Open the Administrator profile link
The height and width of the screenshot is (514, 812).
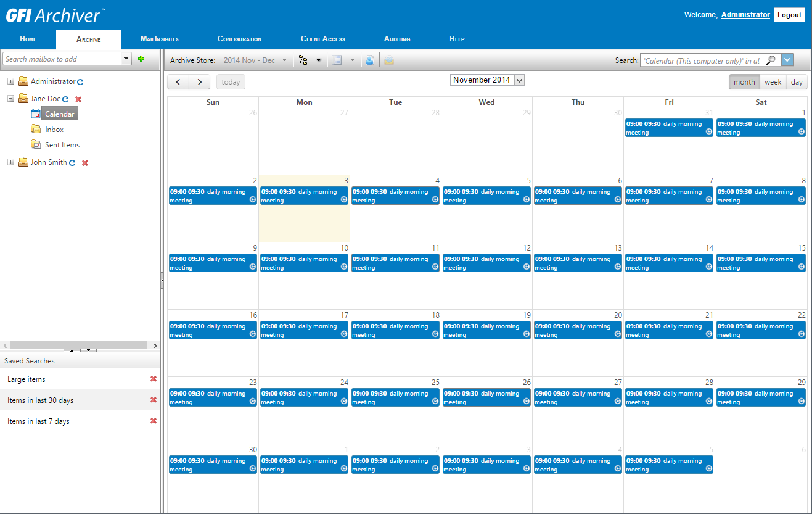(745, 15)
